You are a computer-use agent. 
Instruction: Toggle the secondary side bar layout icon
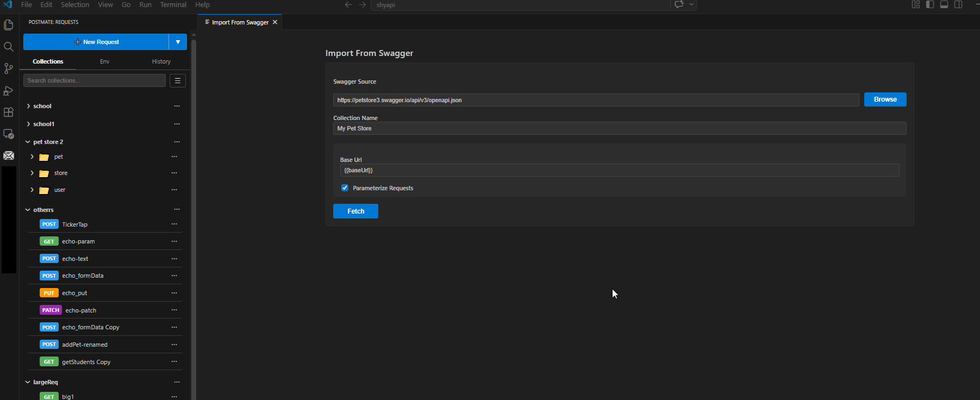(958, 5)
